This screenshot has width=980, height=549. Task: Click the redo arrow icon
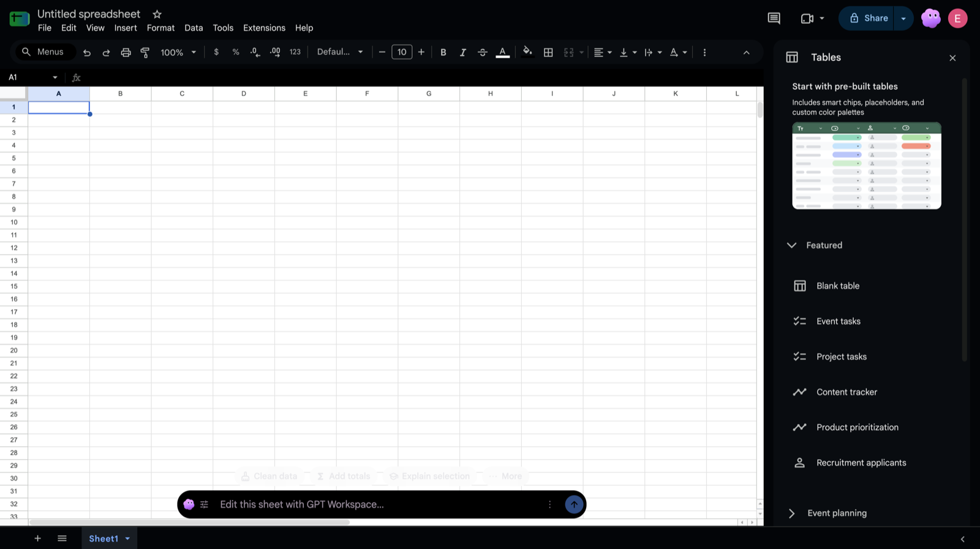pos(106,53)
